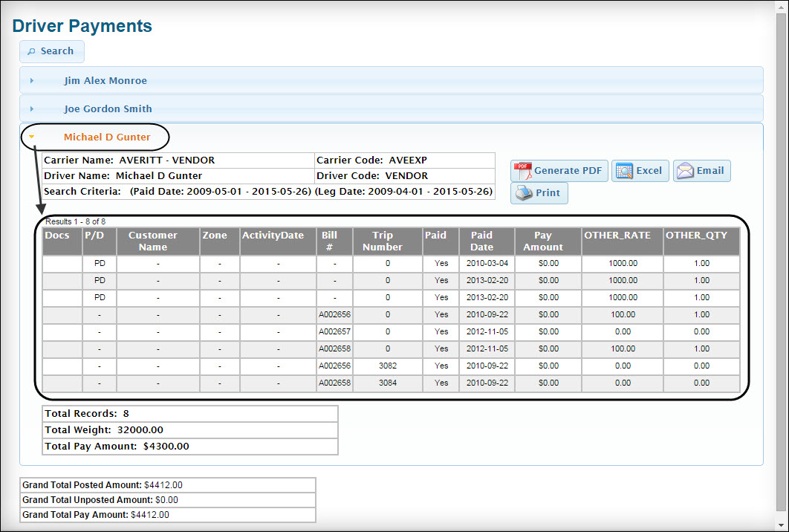Expand the Jim Alex Monroe arrow
The height and width of the screenshot is (532, 789).
[32, 80]
